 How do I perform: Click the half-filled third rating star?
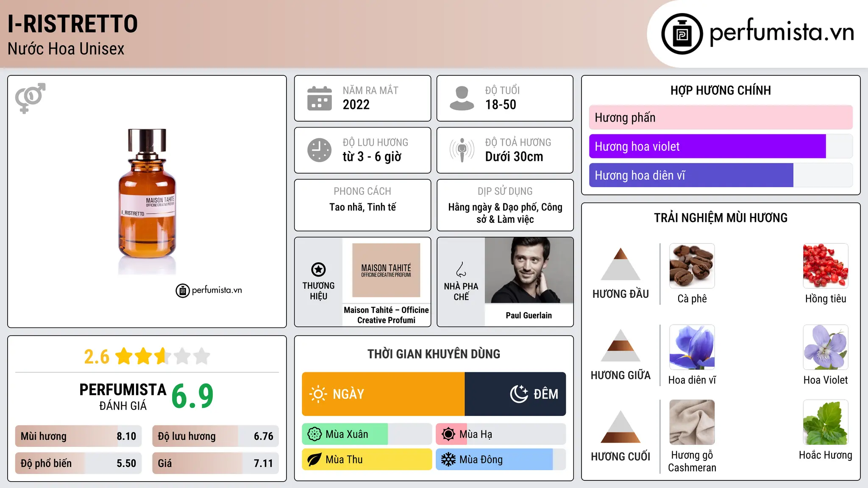tap(163, 356)
